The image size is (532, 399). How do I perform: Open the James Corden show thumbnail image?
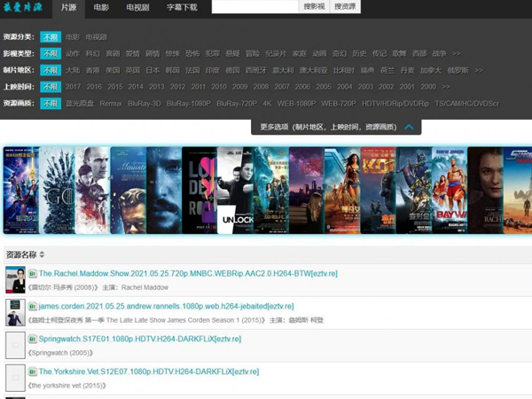(x=15, y=312)
